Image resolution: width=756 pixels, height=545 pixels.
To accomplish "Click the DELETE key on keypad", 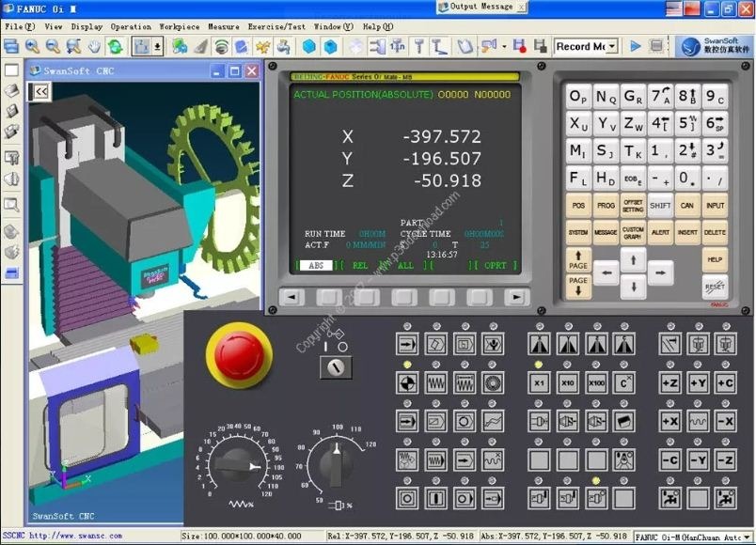I will click(x=715, y=232).
